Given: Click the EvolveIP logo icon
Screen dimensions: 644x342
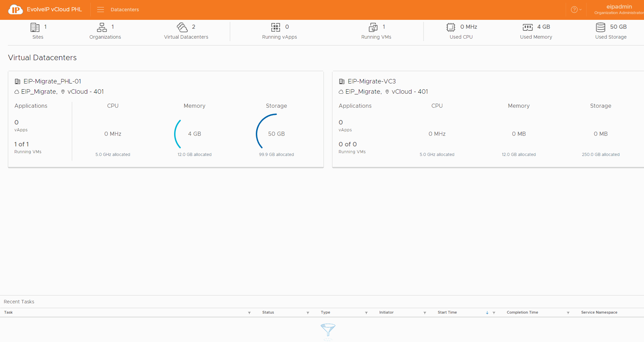Looking at the screenshot, I should [x=15, y=10].
